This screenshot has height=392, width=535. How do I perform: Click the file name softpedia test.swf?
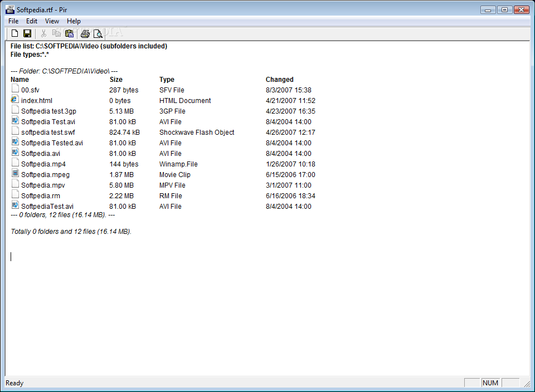(48, 133)
